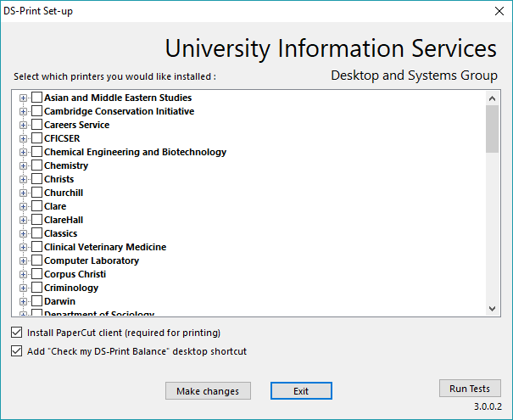Check the Chemistry checkbox
513x420 pixels.
point(36,165)
